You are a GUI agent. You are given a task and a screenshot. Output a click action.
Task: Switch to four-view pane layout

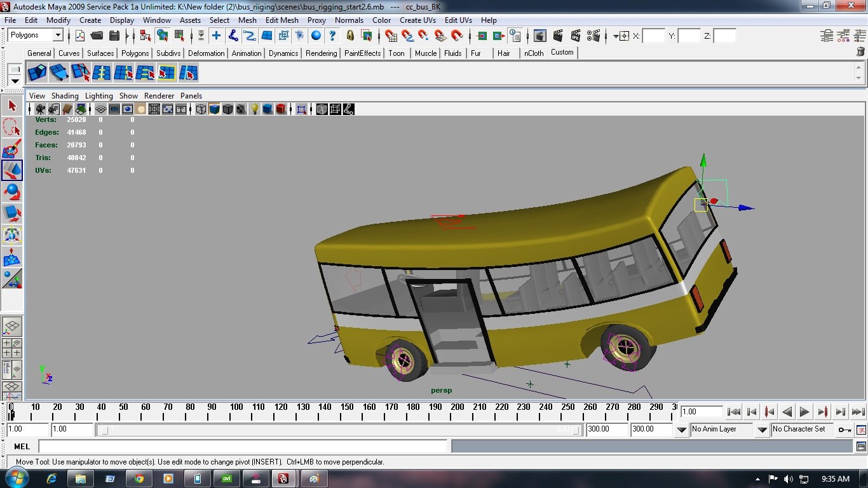12,348
